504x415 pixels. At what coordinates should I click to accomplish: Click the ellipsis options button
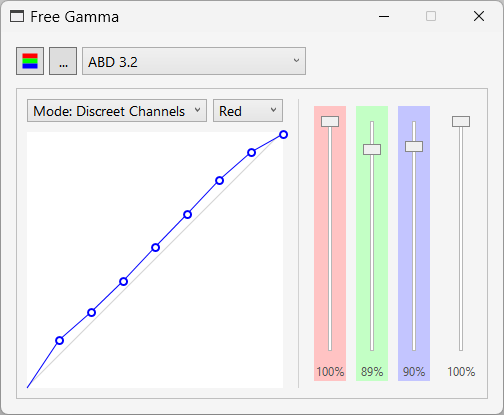tap(63, 61)
